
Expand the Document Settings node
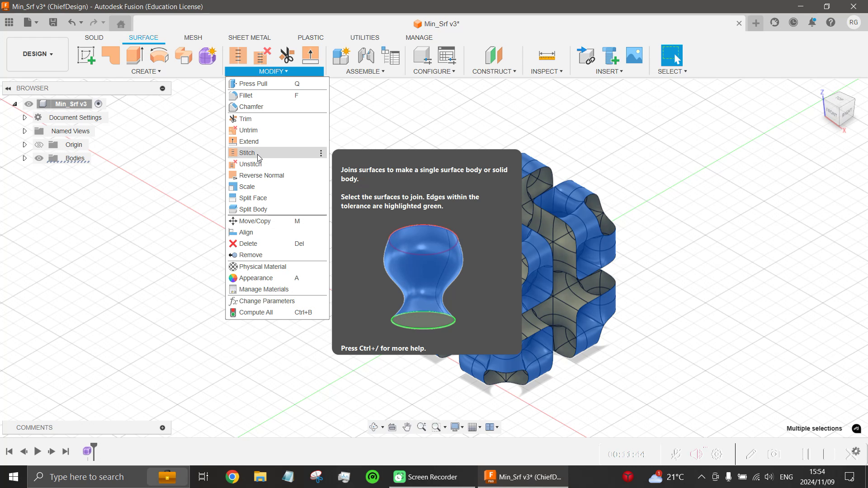25,117
